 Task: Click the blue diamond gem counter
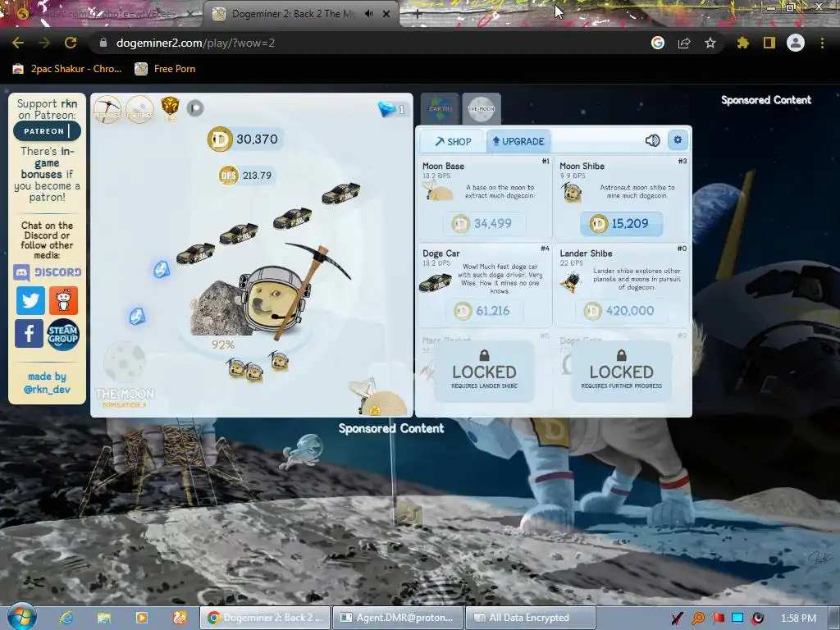click(x=391, y=109)
